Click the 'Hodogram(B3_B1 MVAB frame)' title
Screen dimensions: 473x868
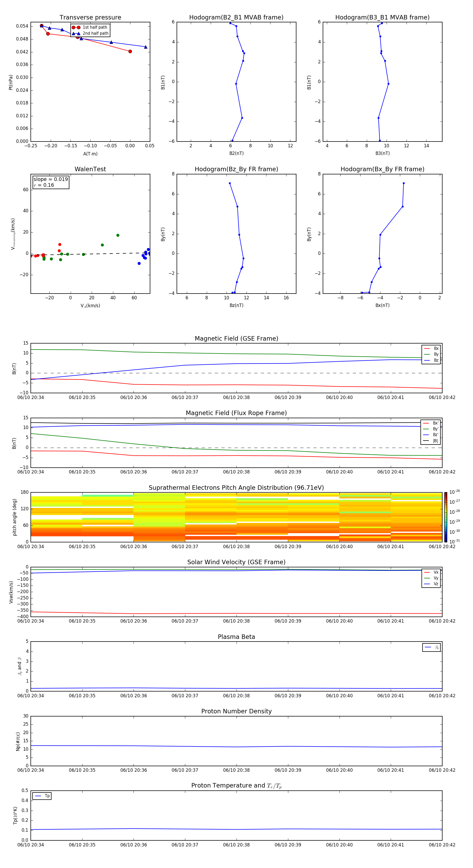pos(382,18)
